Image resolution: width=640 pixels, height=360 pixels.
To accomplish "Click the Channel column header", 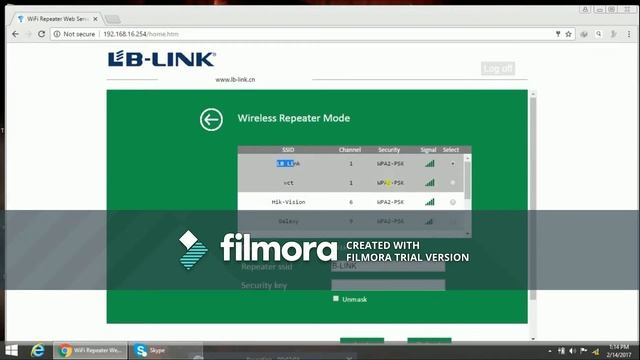I will pos(350,150).
